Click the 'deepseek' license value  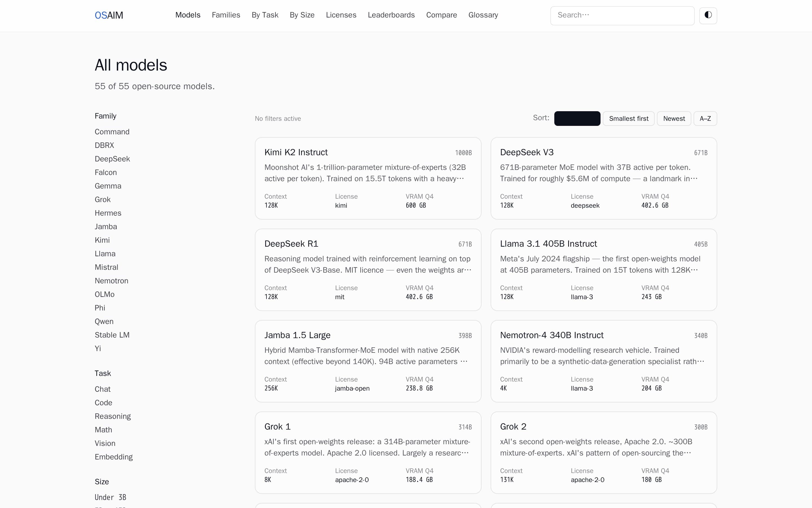[x=585, y=206]
